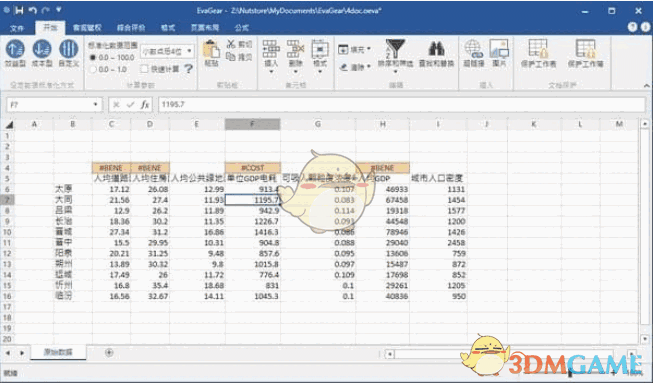This screenshot has width=653, height=383.
Task: Select cell with value 17.12
Action: pyautogui.click(x=111, y=189)
